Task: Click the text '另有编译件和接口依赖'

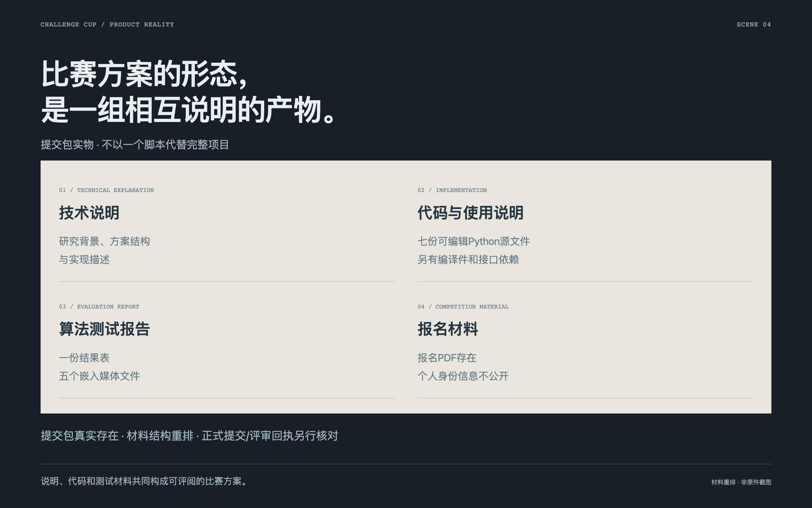Action: 468,260
